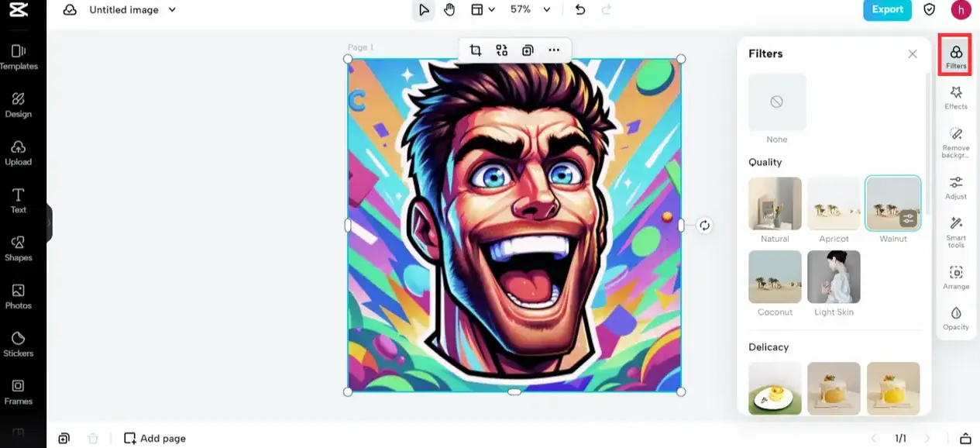Viewport: 980px width, 448px height.
Task: Redo the last undone action
Action: pos(606,10)
